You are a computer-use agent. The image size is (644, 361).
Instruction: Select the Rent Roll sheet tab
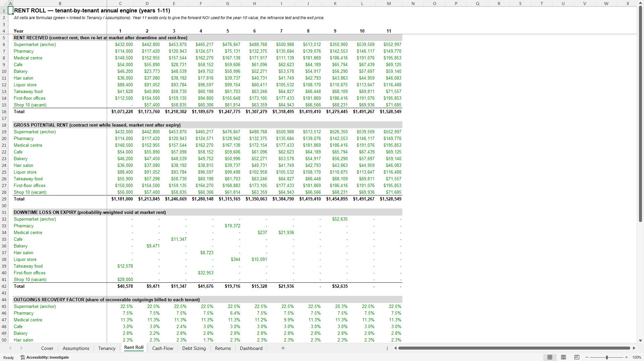click(134, 348)
